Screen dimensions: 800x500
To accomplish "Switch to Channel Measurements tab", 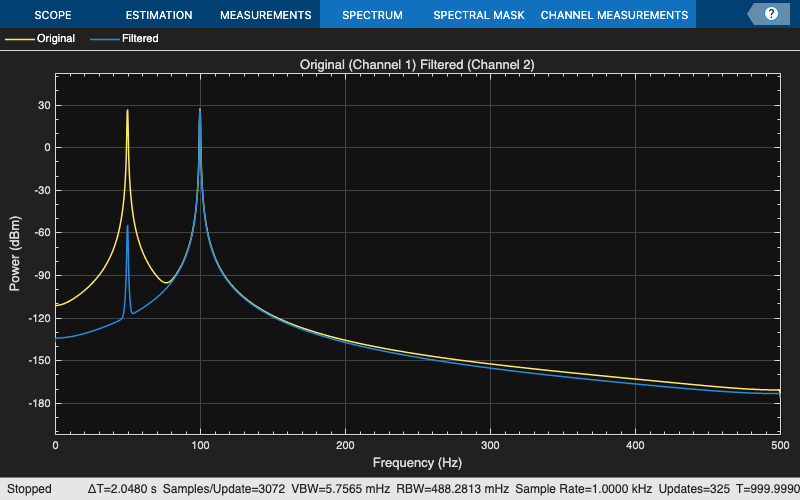I will 614,15.
